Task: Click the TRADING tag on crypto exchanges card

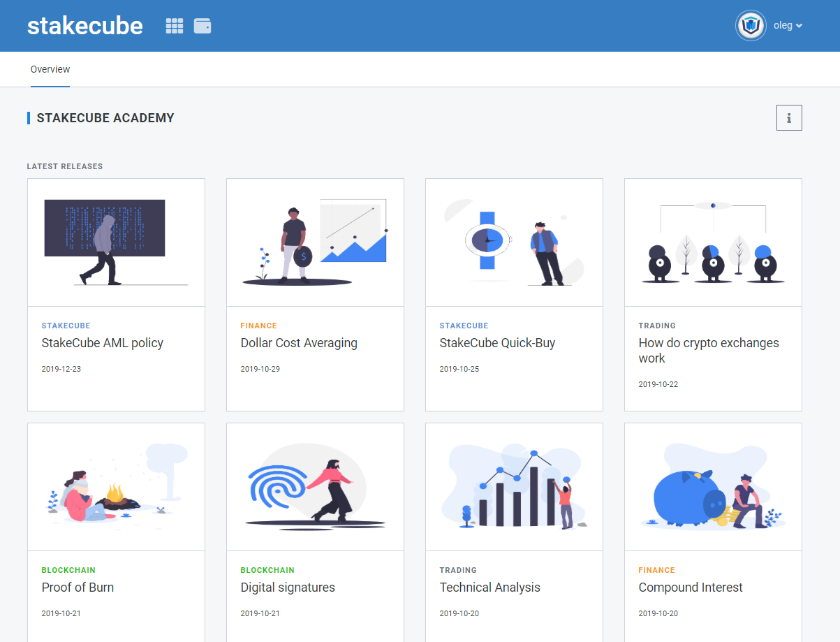Action: [x=657, y=326]
